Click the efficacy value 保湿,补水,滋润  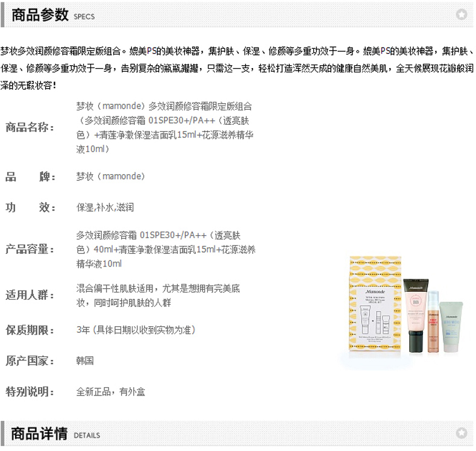105,207
